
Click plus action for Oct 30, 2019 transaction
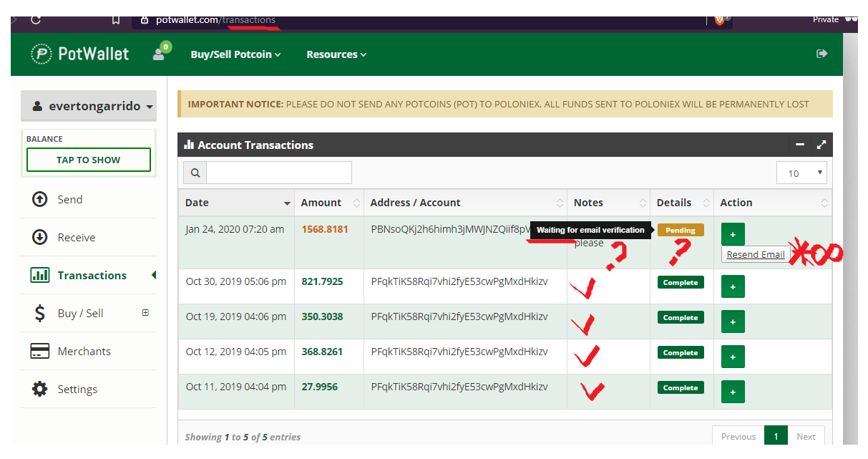(x=733, y=286)
